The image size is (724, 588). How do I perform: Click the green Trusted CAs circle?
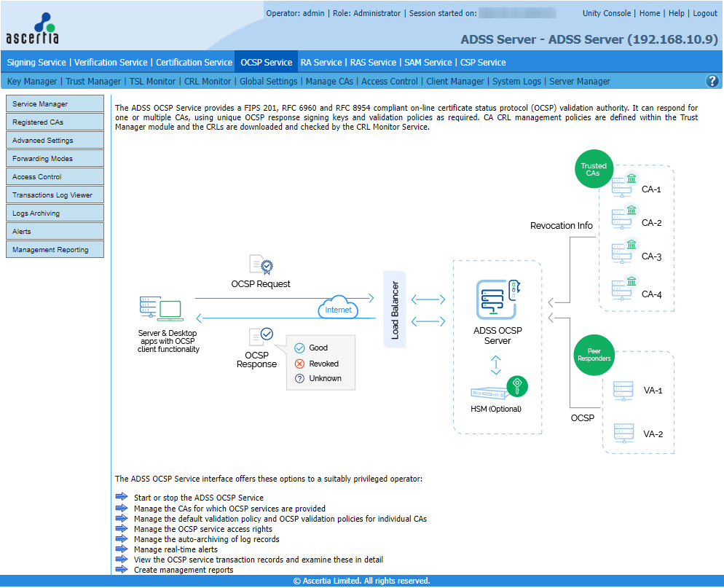pos(593,170)
